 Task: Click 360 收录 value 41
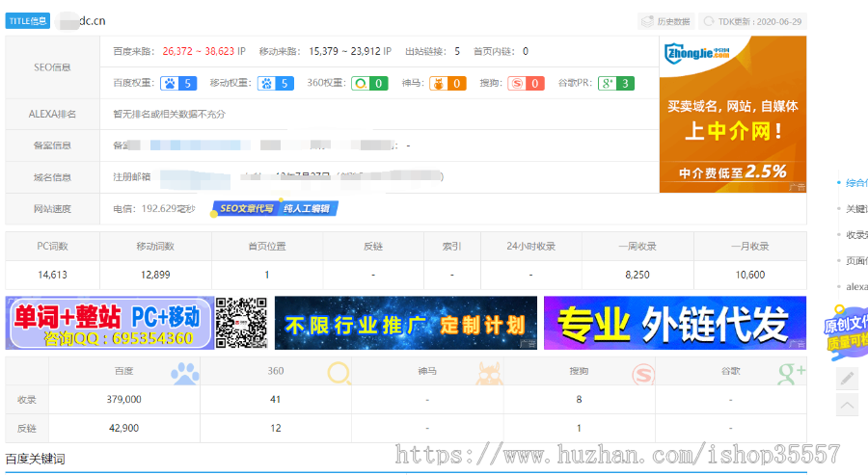click(x=275, y=399)
